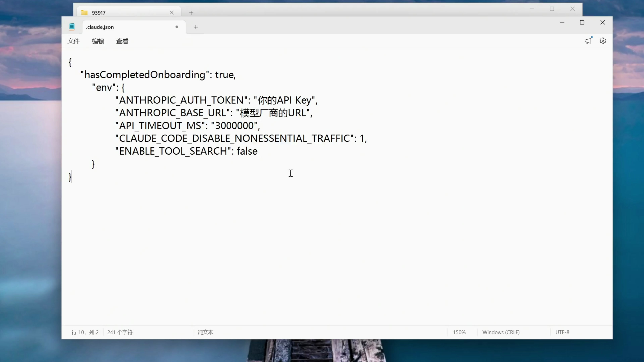Click the 150% zoom level indicator

pyautogui.click(x=459, y=332)
